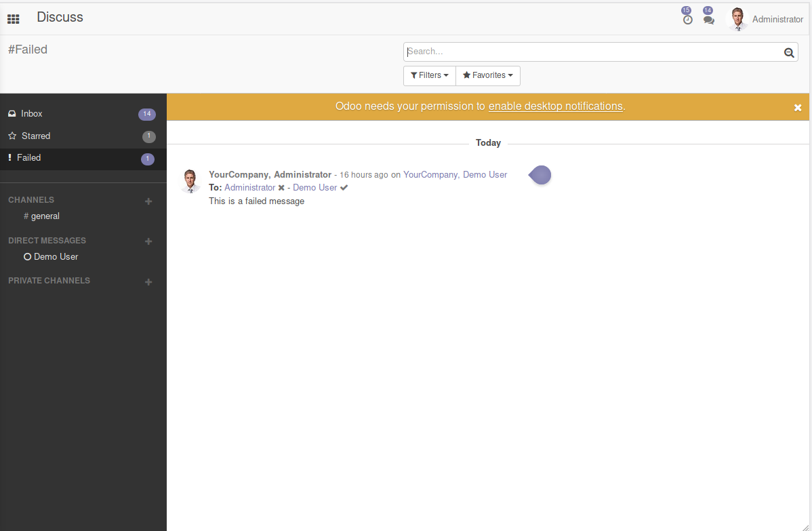
Task: Click the checkmark next to Demo User recipient
Action: [x=344, y=187]
